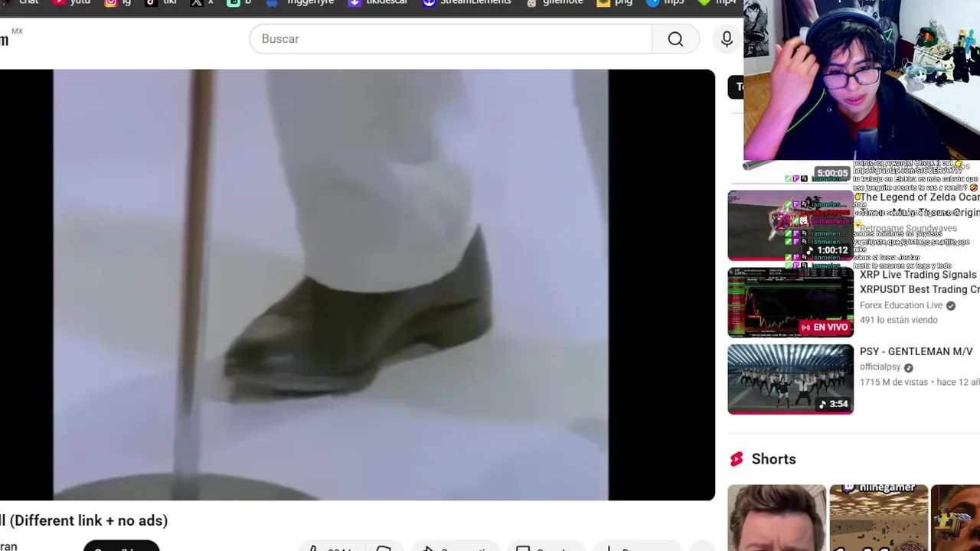The height and width of the screenshot is (551, 980).
Task: Open the 'mp3' bookmark
Action: tap(665, 2)
